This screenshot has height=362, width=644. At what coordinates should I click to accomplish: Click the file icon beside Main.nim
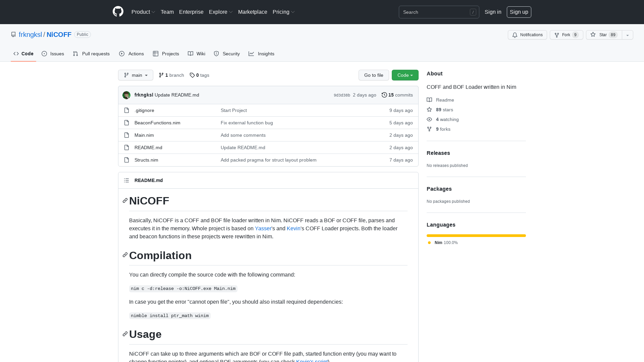click(x=126, y=135)
